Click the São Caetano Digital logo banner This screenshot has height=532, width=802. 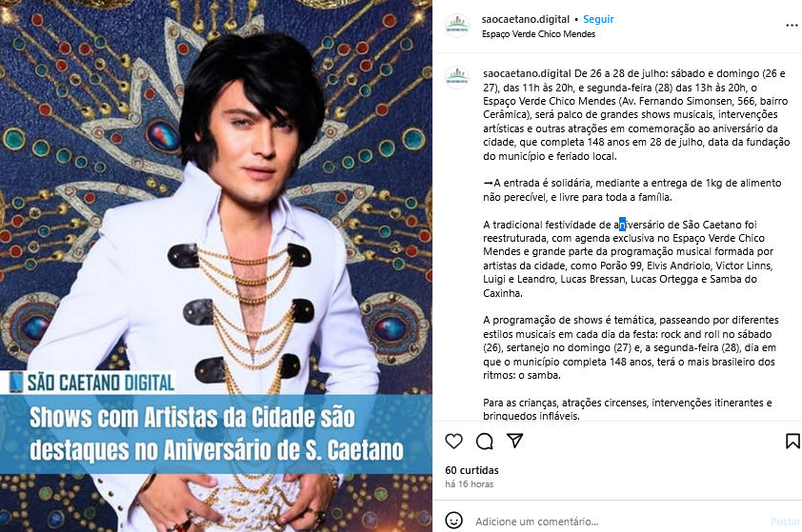[x=92, y=383]
